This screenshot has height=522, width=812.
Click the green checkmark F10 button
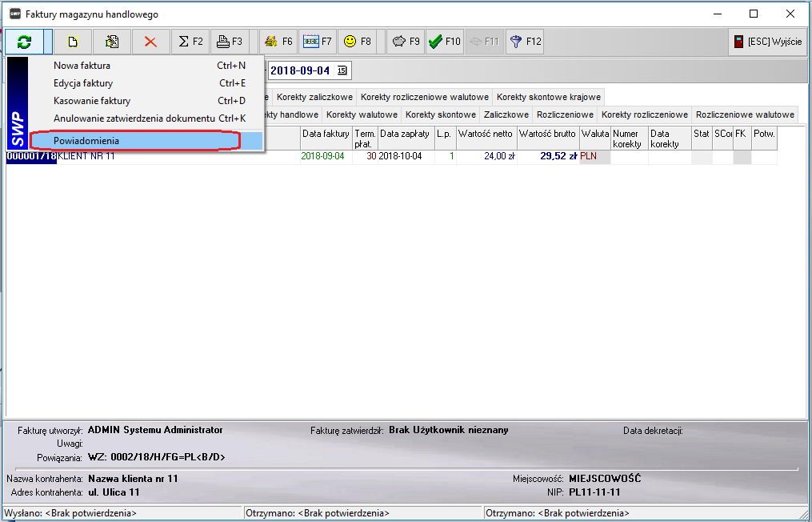tap(444, 42)
